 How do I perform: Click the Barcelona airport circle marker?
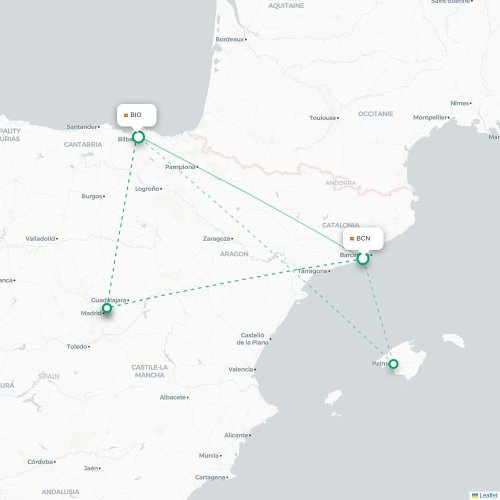pyautogui.click(x=363, y=258)
